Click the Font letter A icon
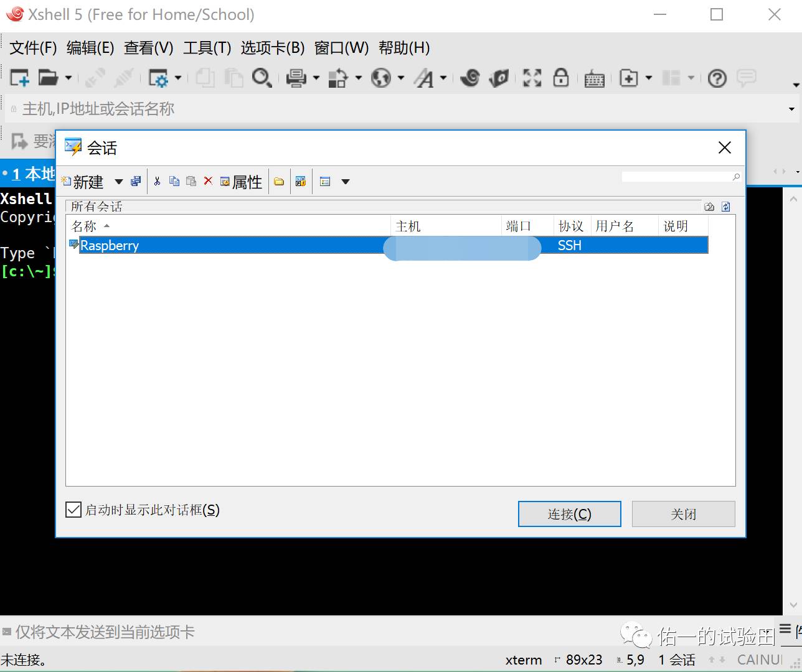 coord(424,78)
